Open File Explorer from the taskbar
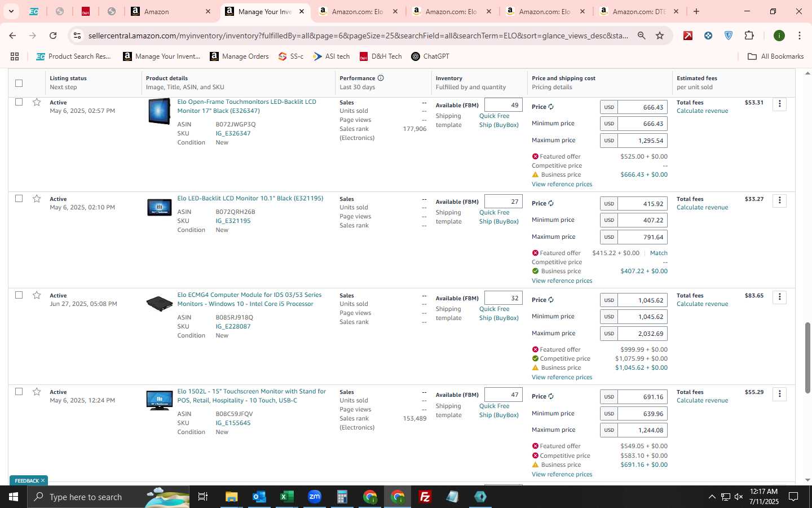The height and width of the screenshot is (508, 812). pyautogui.click(x=231, y=497)
